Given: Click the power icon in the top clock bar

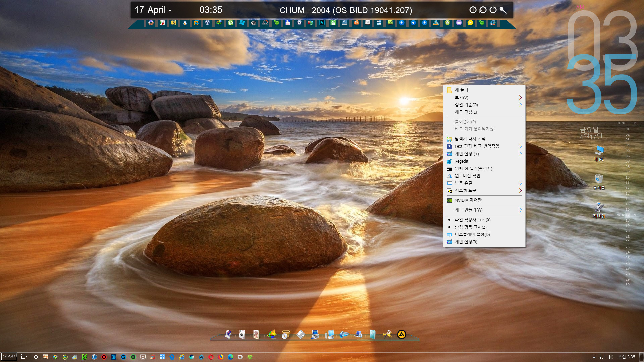Looking at the screenshot, I should point(493,10).
